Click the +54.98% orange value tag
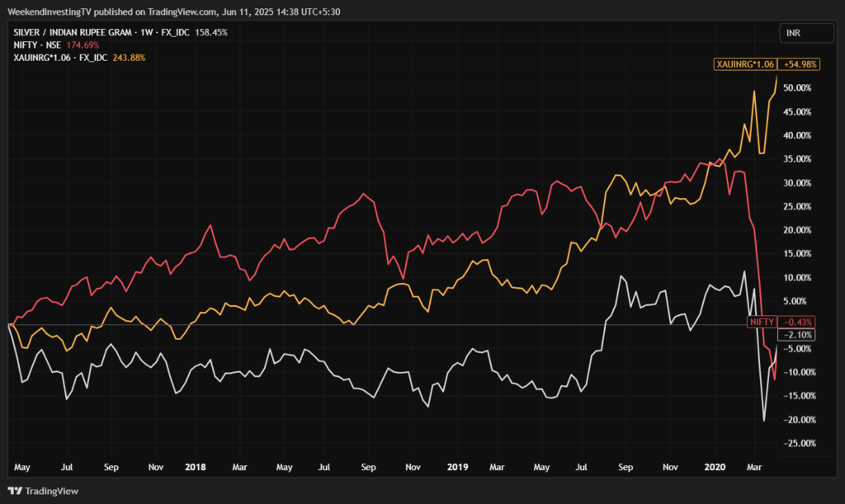 pos(799,64)
